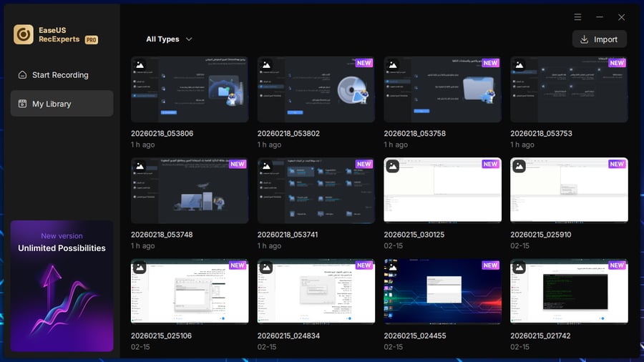Click NEW badge on 20260218_053758
Viewport: 644px width, 362px height.
tap(490, 63)
